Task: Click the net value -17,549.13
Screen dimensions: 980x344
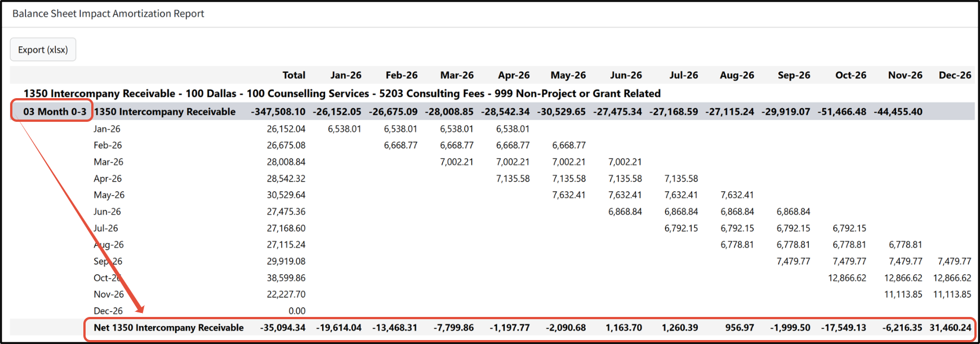Action: tap(844, 328)
